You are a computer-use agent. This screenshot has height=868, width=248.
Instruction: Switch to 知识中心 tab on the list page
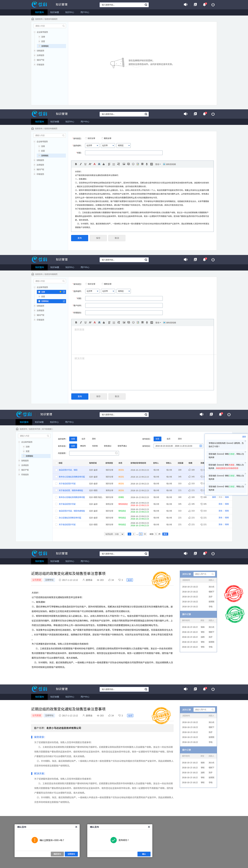coord(54,422)
